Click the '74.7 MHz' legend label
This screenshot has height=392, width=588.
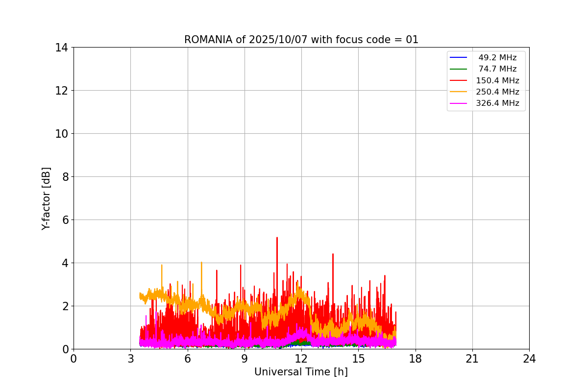pyautogui.click(x=497, y=69)
